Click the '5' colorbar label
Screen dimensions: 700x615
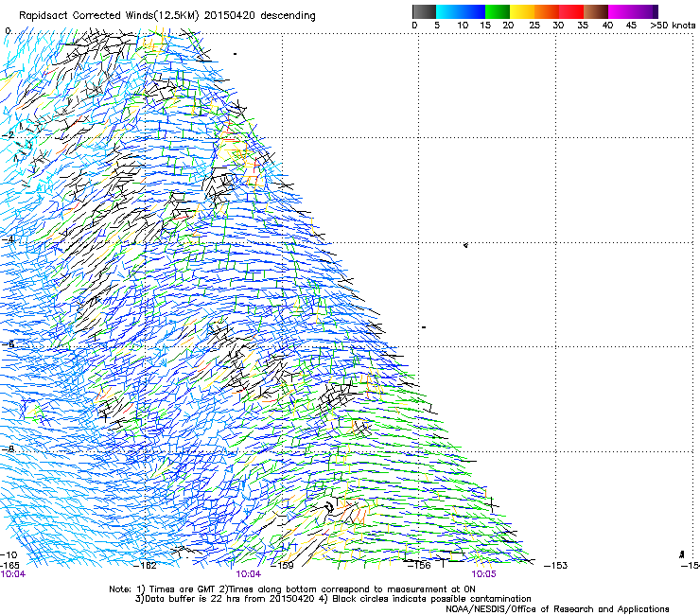tap(437, 26)
